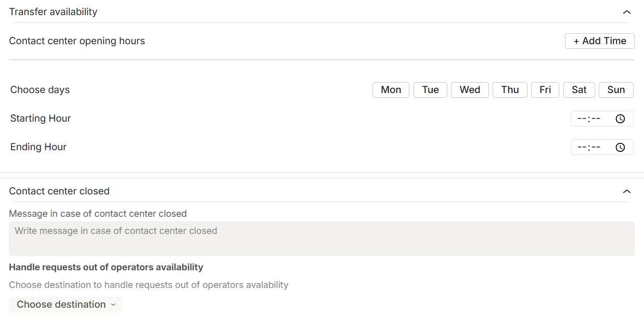Click the Contact center closed header title
The height and width of the screenshot is (328, 644).
point(59,191)
